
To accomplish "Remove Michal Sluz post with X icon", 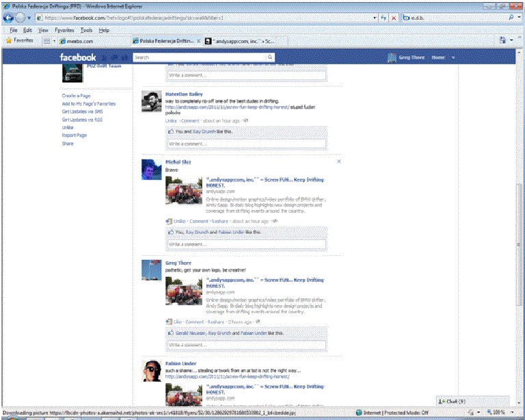I will [x=339, y=161].
